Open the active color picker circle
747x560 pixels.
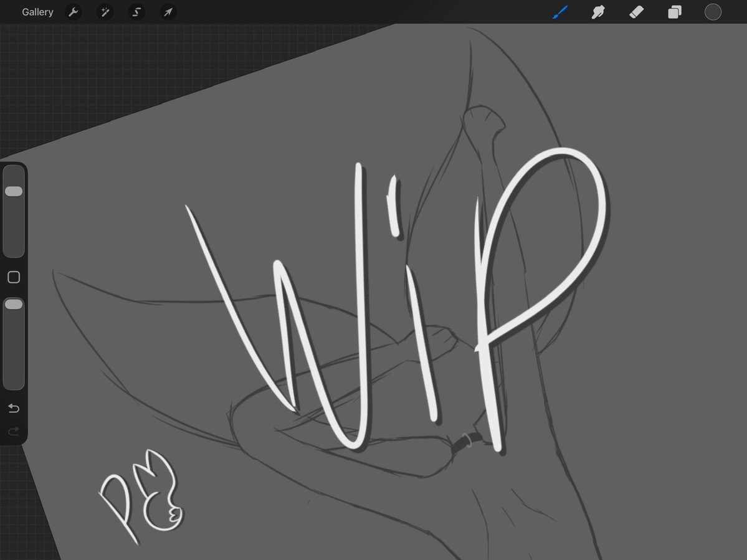[713, 12]
